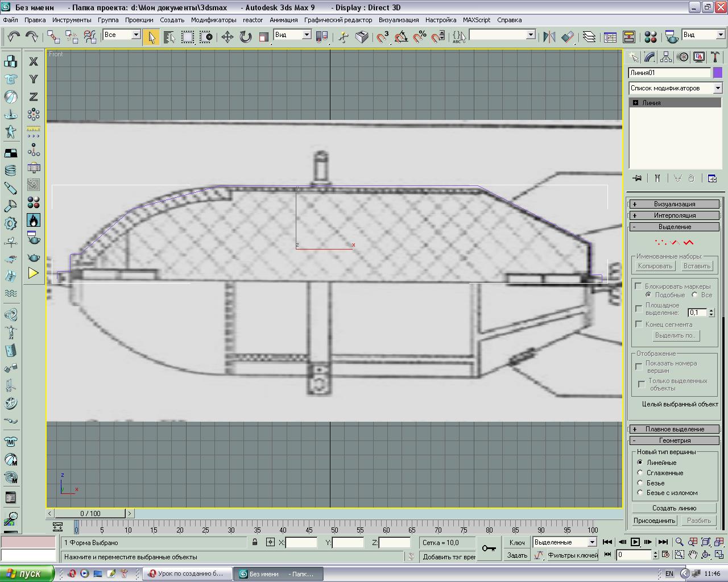This screenshot has width=728, height=582.
Task: Enable Показать номера вершин checkbox
Action: (x=639, y=367)
